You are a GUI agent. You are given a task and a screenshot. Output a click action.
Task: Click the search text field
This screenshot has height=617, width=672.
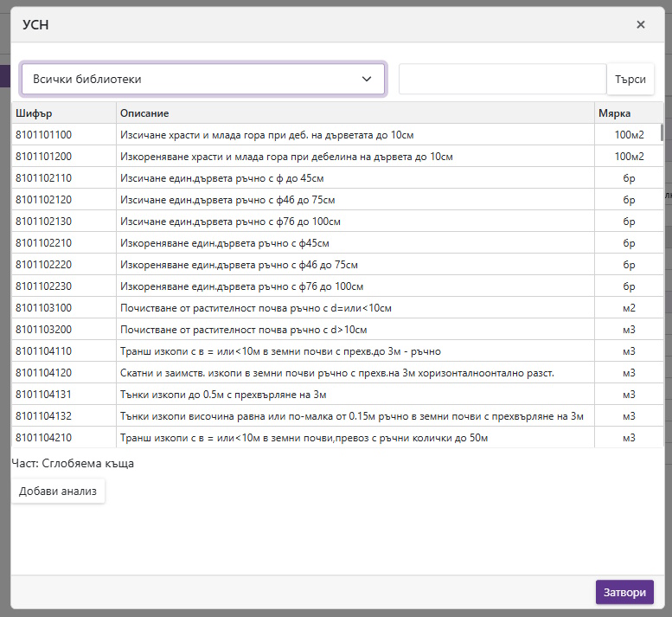pyautogui.click(x=502, y=79)
